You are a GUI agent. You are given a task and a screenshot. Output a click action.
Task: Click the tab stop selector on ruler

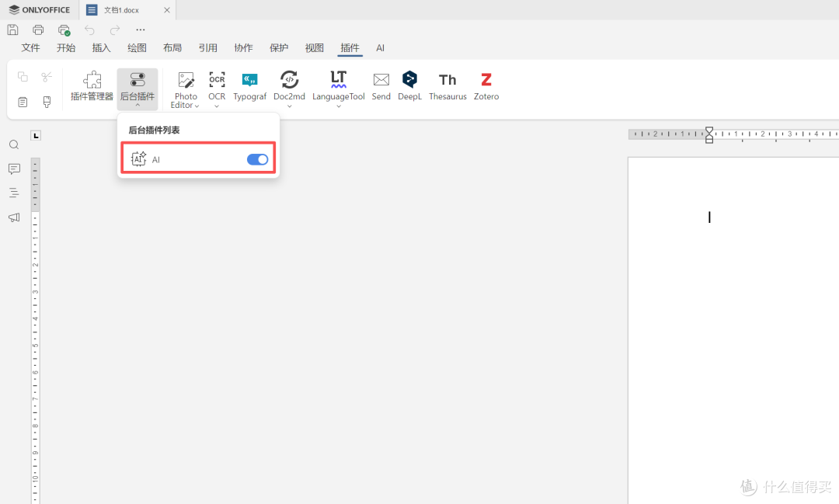tap(36, 135)
